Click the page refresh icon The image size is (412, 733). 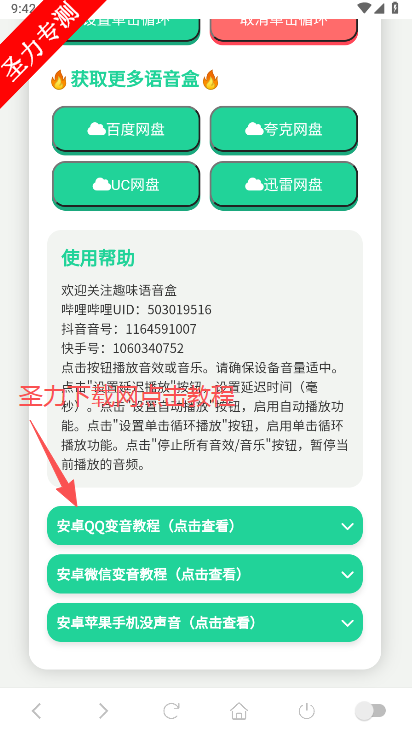pos(171,711)
